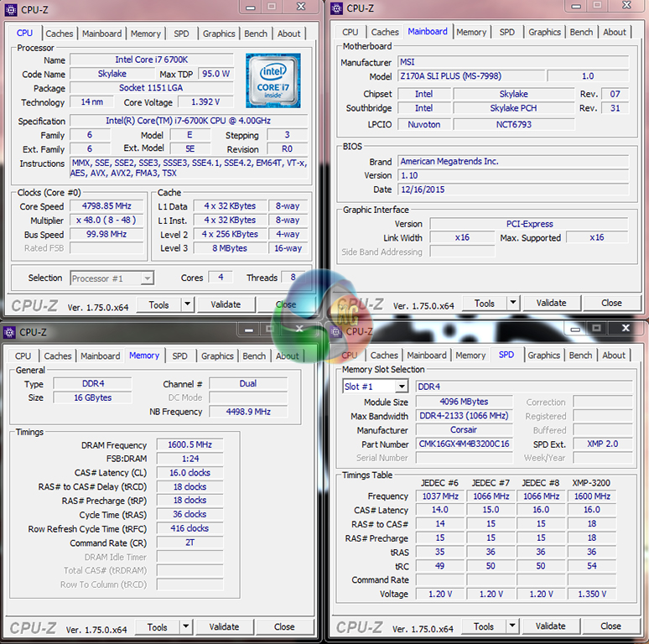
Task: Select CPU tab in Mainboard window
Action: (x=350, y=32)
